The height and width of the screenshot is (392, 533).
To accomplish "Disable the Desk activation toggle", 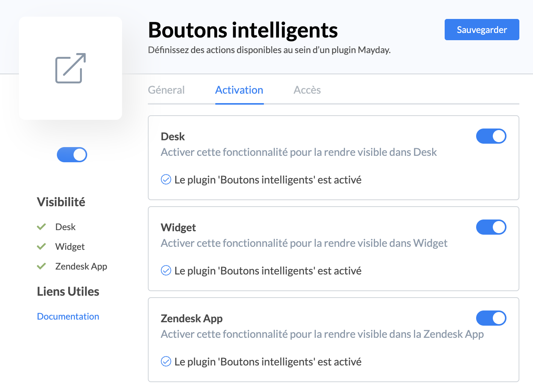I will [491, 136].
